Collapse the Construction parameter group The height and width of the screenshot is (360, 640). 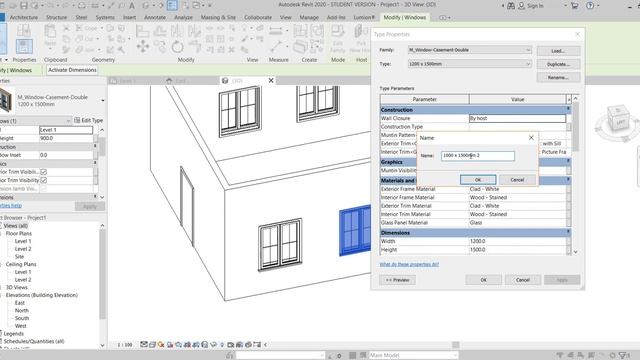(568, 109)
